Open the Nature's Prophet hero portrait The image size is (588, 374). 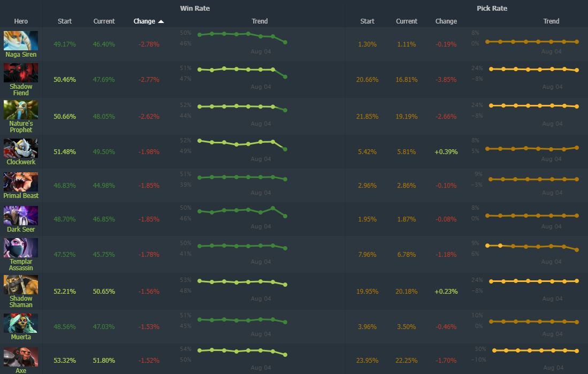(21, 110)
